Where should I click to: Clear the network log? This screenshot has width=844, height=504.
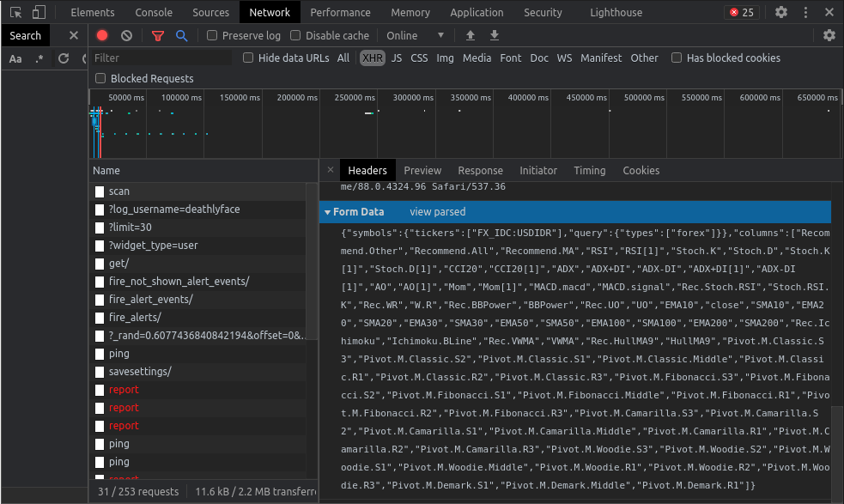click(126, 35)
